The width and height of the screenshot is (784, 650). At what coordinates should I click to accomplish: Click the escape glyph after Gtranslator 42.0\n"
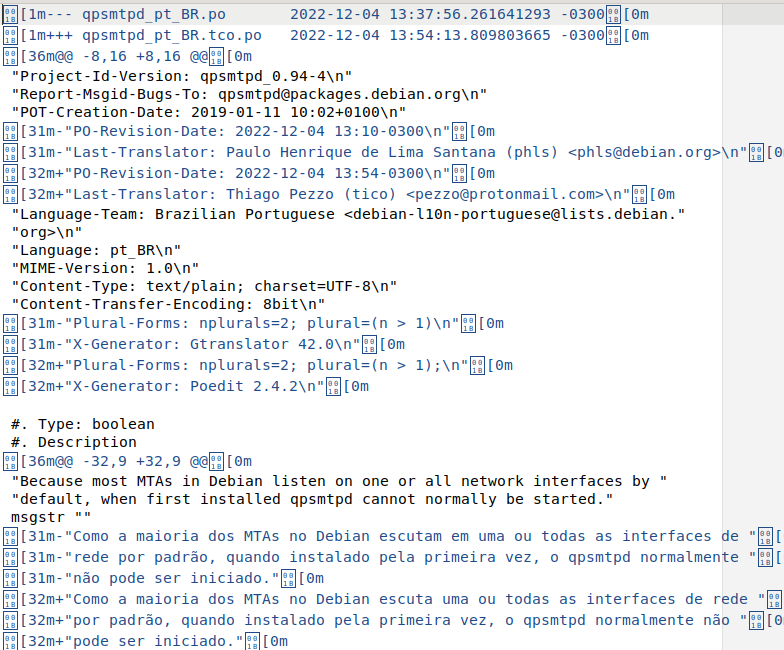[x=370, y=345]
